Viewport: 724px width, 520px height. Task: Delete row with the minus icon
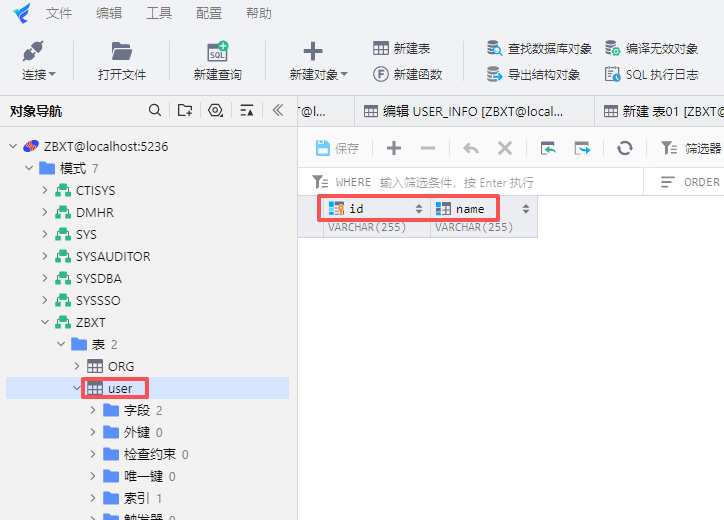(x=428, y=148)
